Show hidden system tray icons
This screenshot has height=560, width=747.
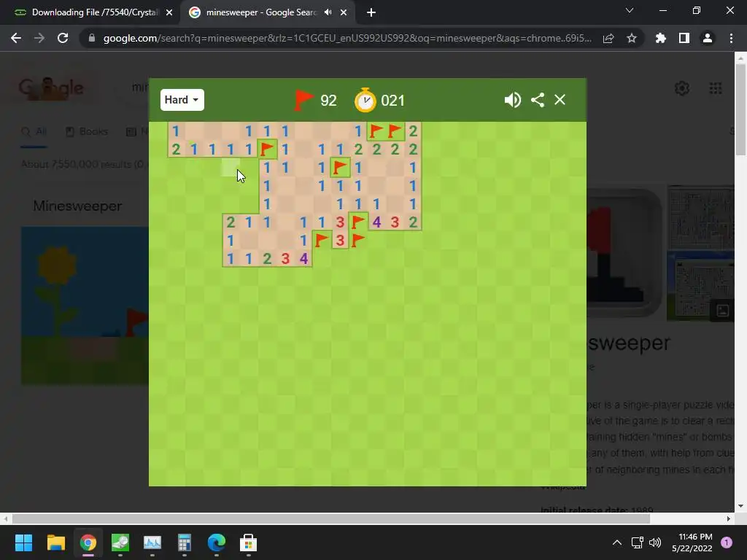pos(617,542)
